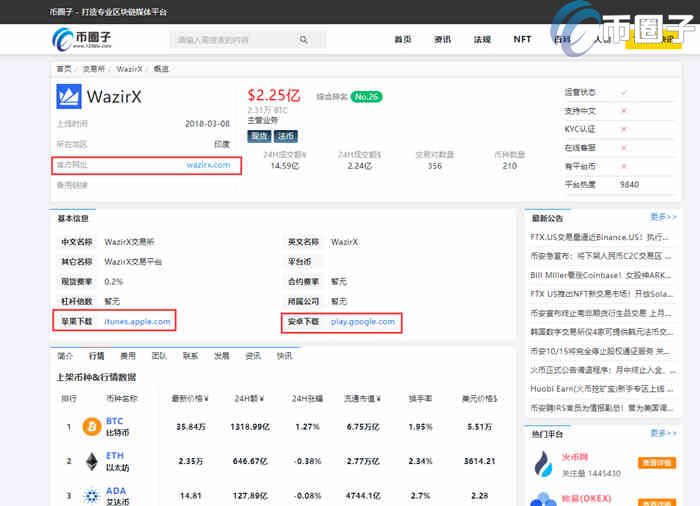The height and width of the screenshot is (506, 700).
Task: Open the itunes.apple.com download link
Action: point(137,322)
